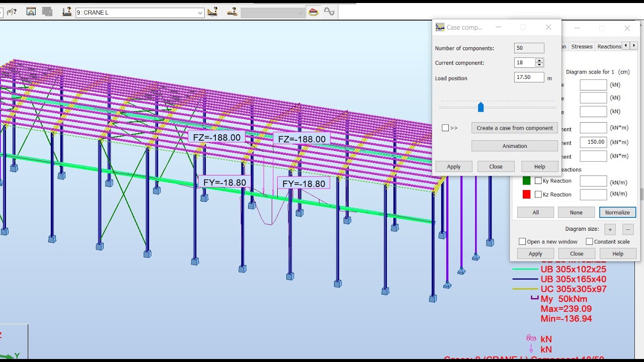Click Create a case from component
This screenshot has height=362, width=644.
515,128
